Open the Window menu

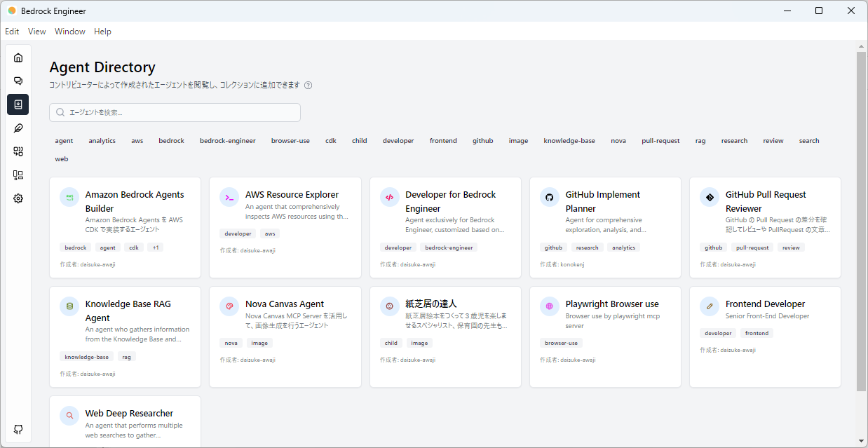pos(70,32)
